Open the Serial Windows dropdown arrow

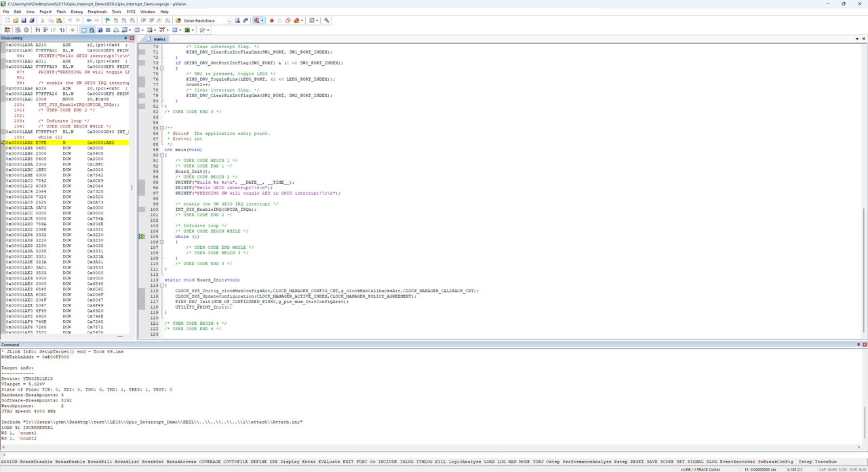tap(155, 30)
